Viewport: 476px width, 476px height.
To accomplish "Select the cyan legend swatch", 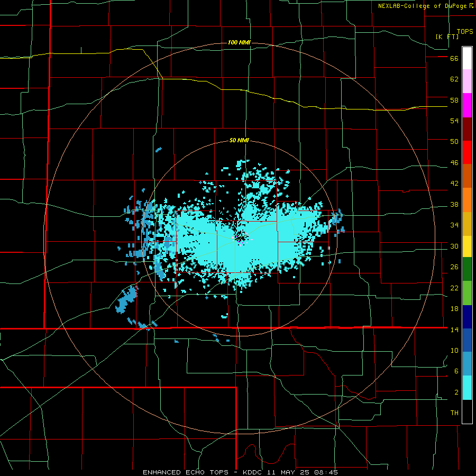I will coord(467,388).
